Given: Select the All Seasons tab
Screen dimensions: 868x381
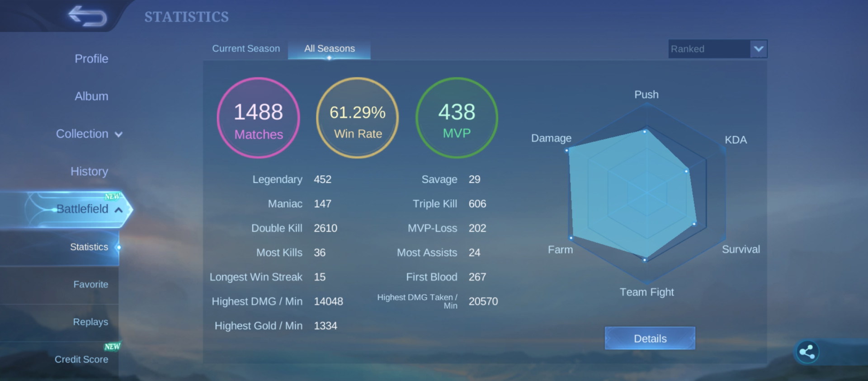Looking at the screenshot, I should (x=330, y=49).
